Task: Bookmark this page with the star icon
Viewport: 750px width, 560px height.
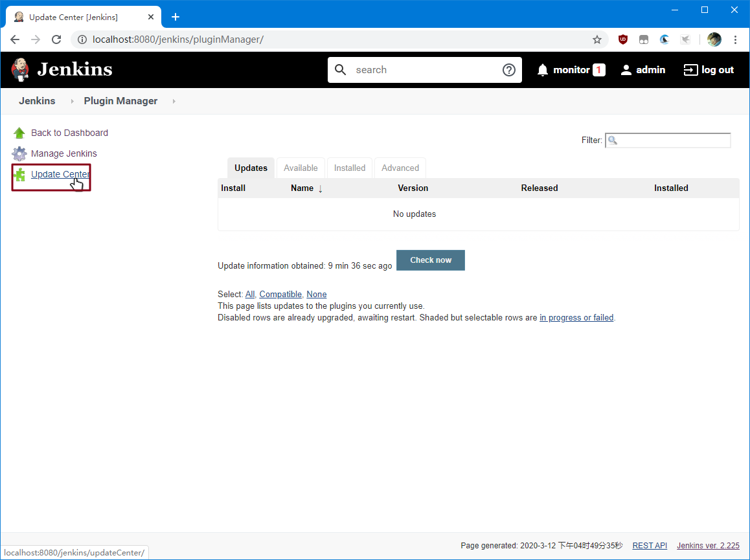Action: tap(597, 39)
